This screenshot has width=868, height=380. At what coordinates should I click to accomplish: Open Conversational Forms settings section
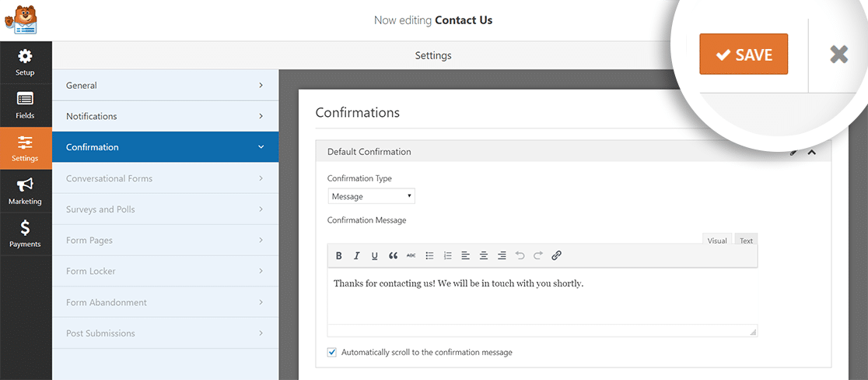point(165,178)
